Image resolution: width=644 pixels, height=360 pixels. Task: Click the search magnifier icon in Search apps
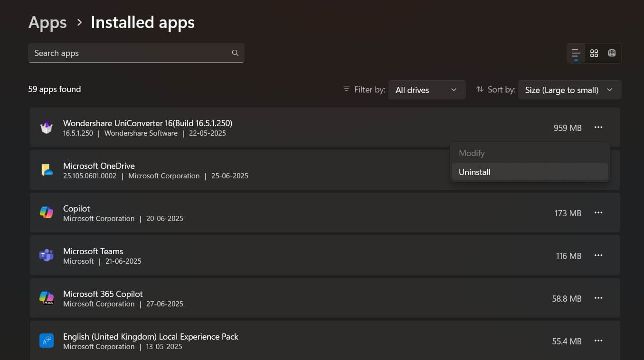(235, 53)
